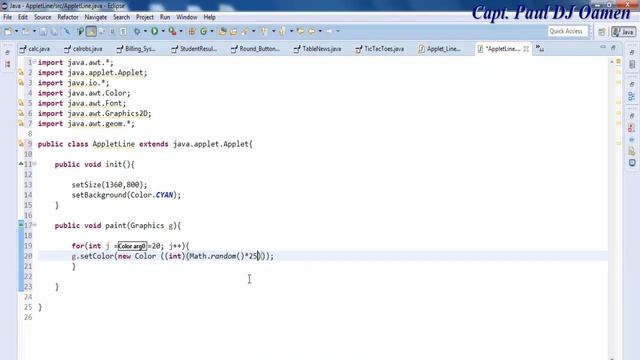Click the editor scroll-up arrow
640x360 pixels.
612,62
